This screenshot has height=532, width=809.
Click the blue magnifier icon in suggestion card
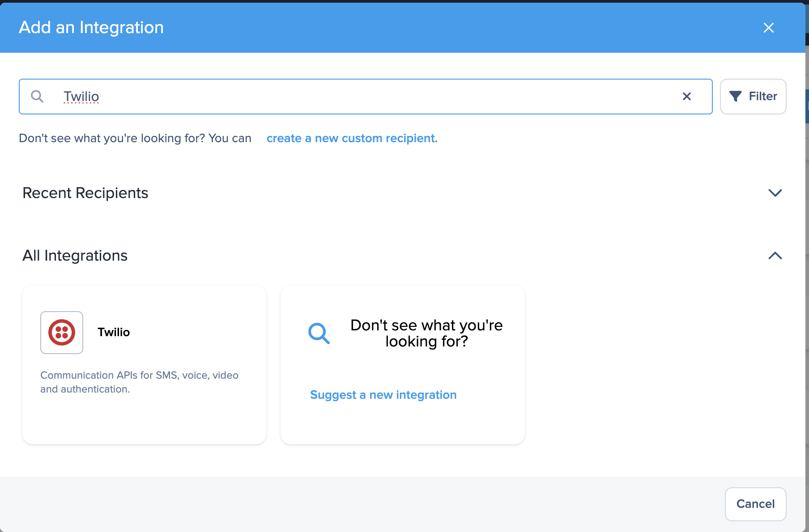[319, 334]
